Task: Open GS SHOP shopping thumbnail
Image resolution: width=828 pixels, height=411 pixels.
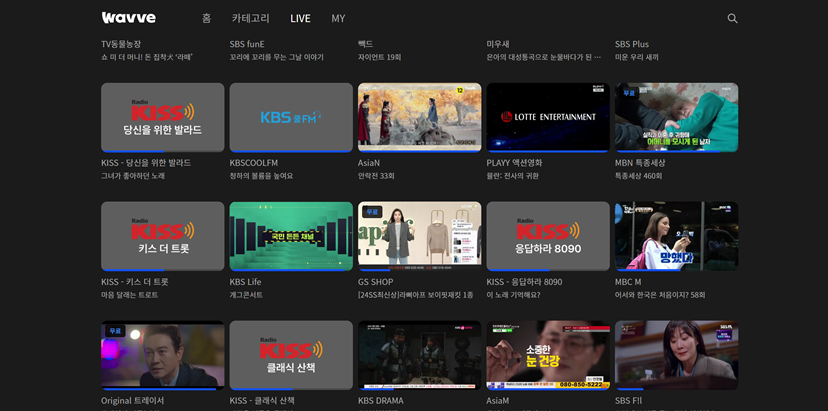Action: coord(419,236)
